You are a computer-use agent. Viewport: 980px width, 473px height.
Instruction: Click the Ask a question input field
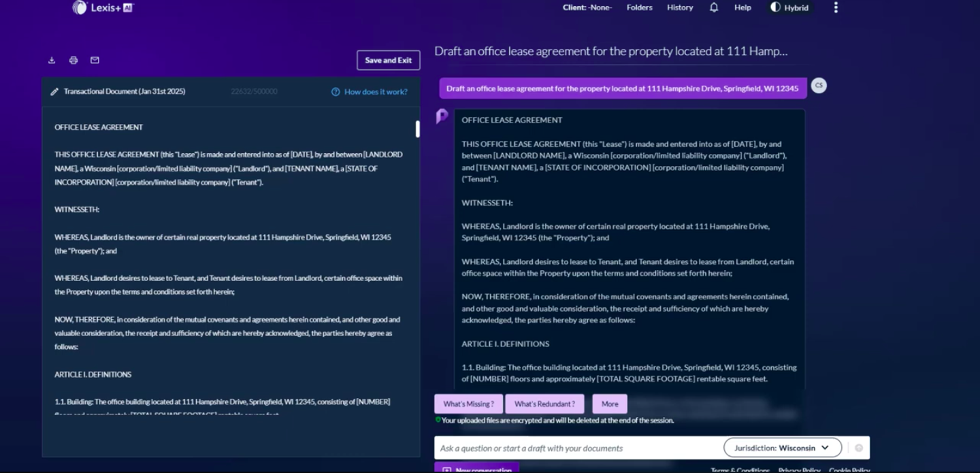coord(578,448)
